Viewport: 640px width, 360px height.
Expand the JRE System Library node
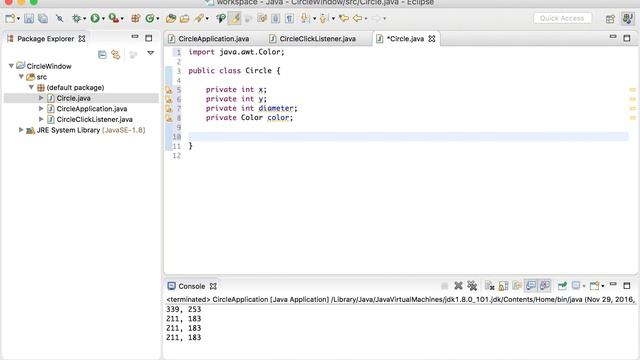click(21, 130)
